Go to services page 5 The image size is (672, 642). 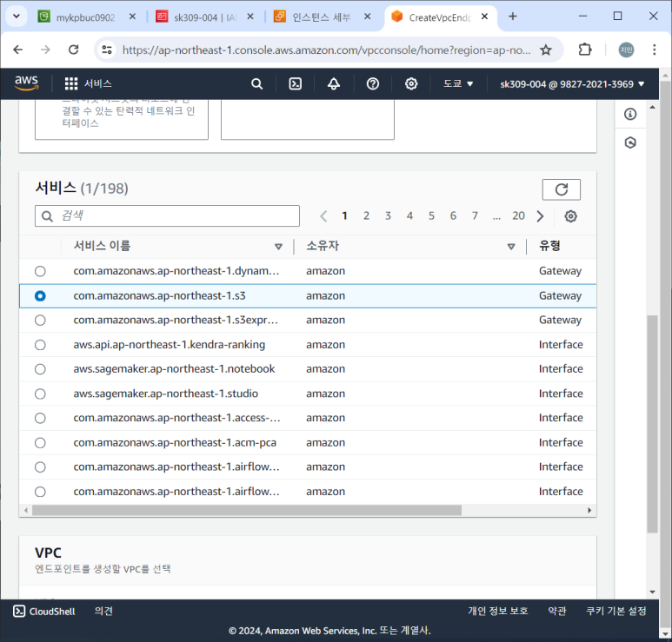(x=431, y=215)
